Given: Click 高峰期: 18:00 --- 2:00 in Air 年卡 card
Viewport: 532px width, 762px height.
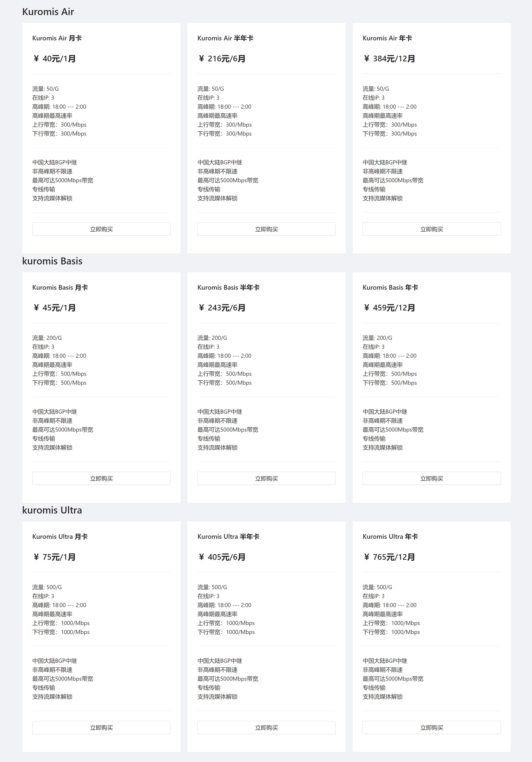Looking at the screenshot, I should click(x=389, y=107).
